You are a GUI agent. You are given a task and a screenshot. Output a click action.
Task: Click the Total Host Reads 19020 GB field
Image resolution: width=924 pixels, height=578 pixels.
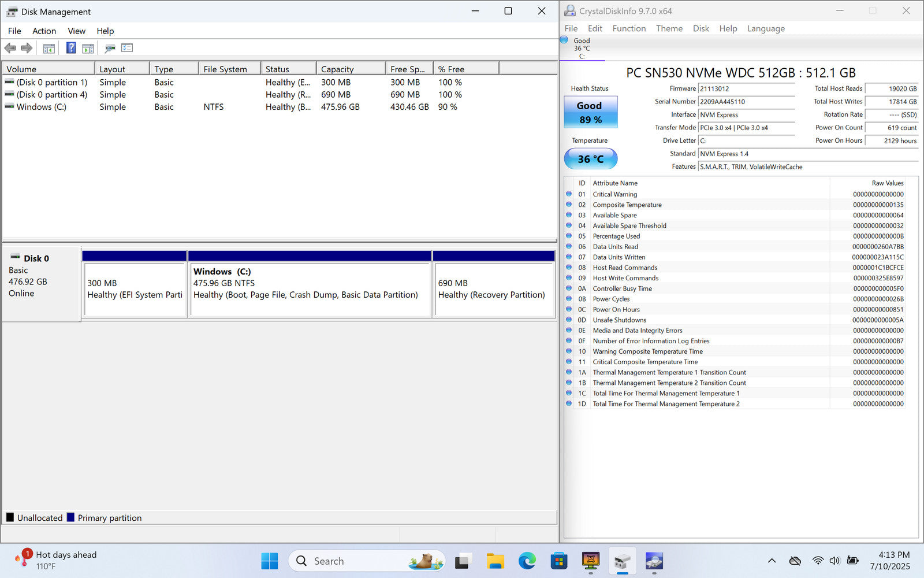pyautogui.click(x=892, y=89)
